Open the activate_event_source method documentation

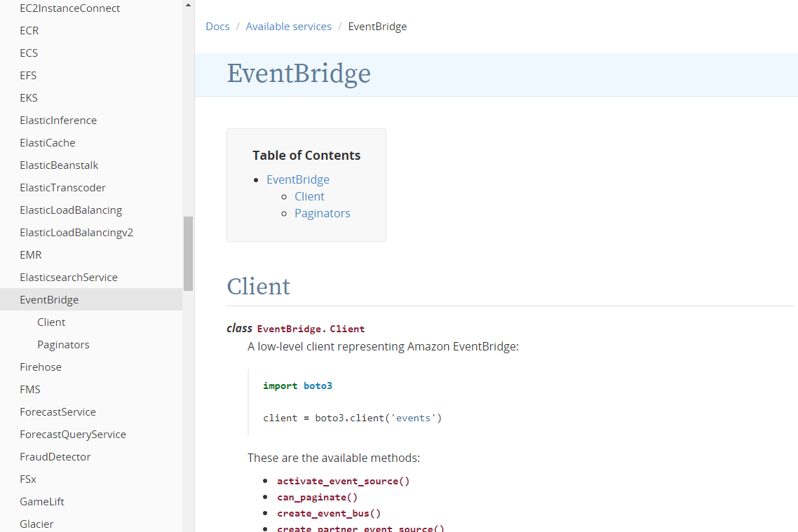[x=343, y=481]
